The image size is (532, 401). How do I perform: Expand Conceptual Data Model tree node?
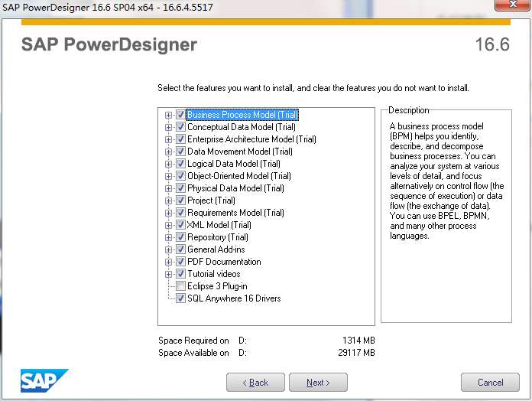(x=168, y=127)
